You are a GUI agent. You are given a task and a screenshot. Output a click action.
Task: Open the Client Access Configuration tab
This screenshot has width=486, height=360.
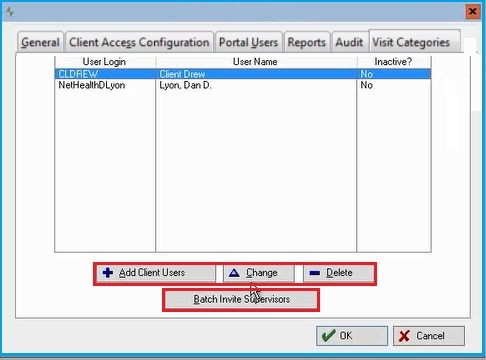coord(139,42)
